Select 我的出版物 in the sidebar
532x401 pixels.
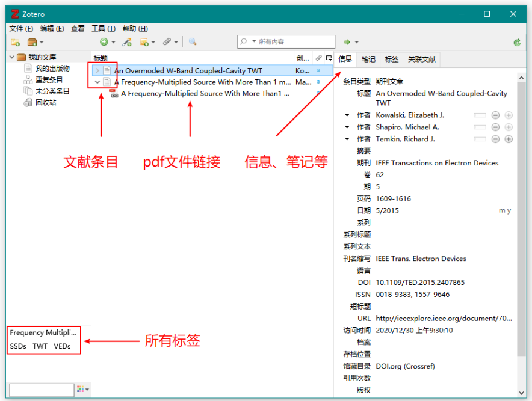[x=52, y=69]
